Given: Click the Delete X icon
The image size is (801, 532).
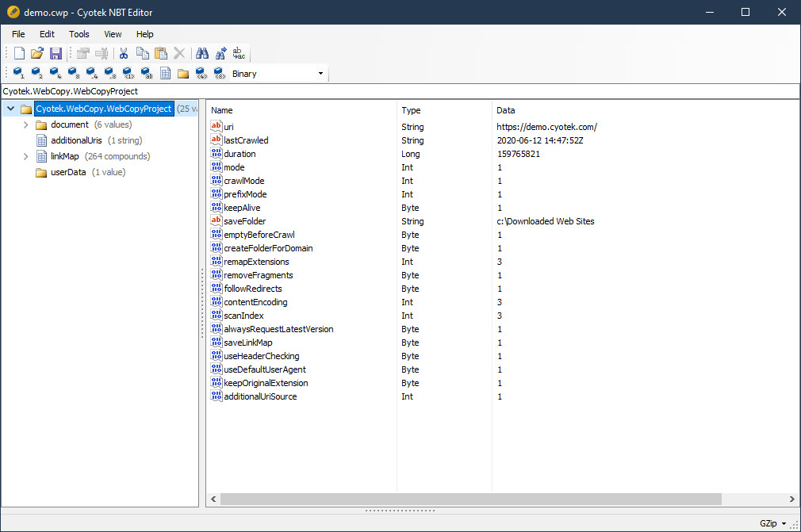Looking at the screenshot, I should pyautogui.click(x=179, y=53).
